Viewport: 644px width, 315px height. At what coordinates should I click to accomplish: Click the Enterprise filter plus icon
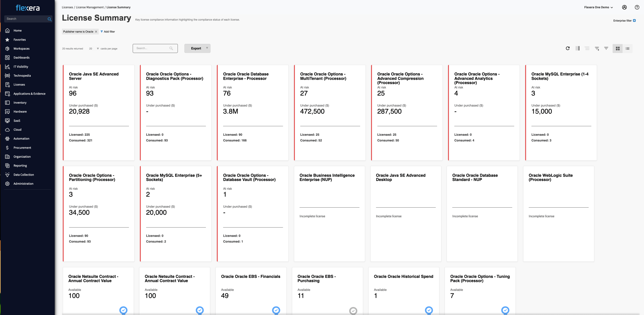pos(635,21)
